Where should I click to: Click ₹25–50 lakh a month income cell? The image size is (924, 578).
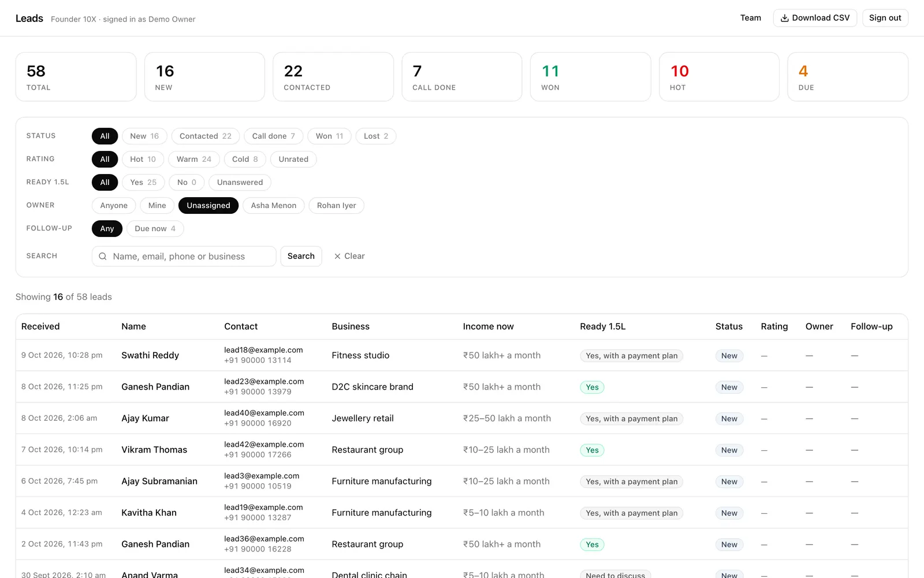pos(507,418)
